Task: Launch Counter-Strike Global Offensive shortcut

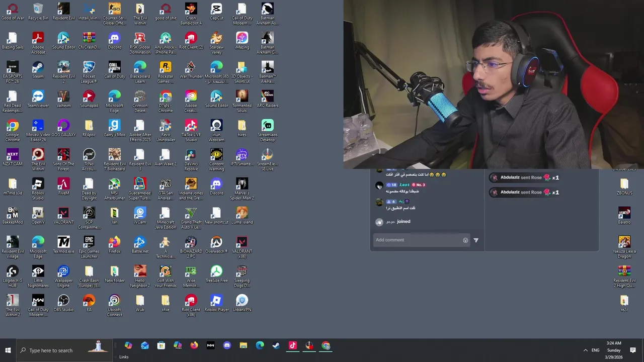Action: (115, 14)
